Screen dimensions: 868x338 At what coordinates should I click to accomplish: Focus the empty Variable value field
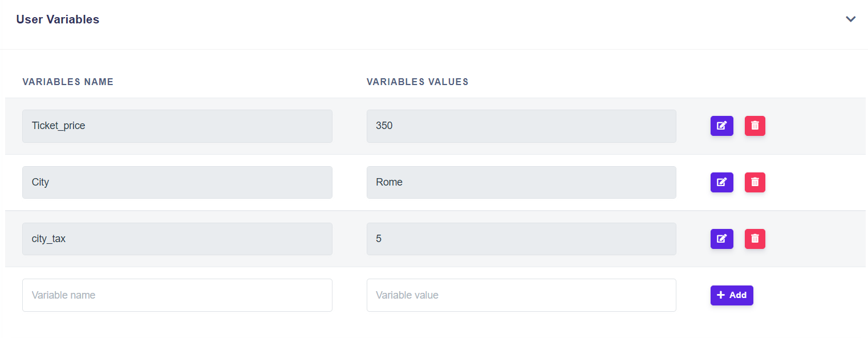click(x=521, y=295)
